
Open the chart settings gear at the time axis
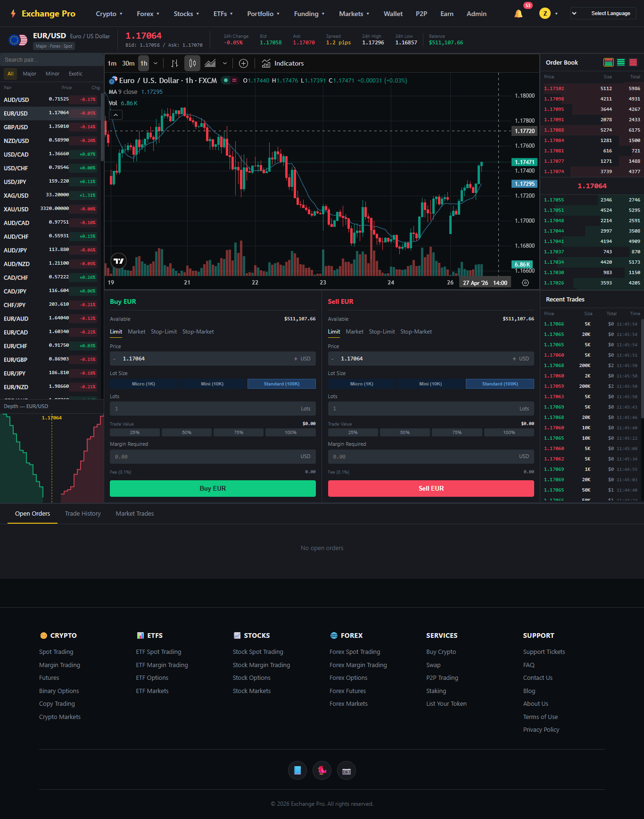pyautogui.click(x=526, y=283)
